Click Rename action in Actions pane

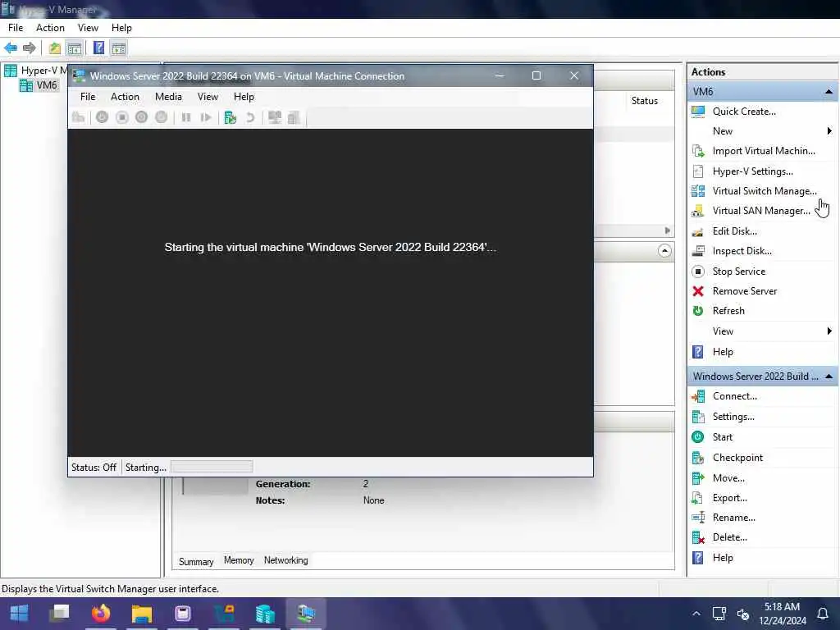click(x=733, y=518)
